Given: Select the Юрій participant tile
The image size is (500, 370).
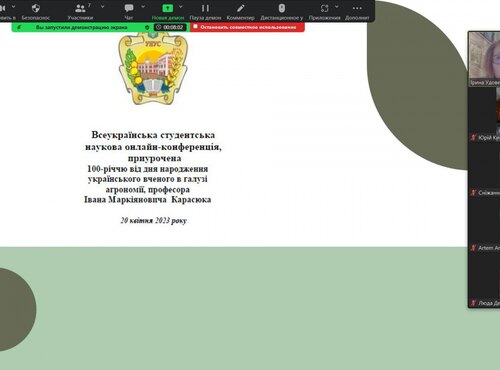Looking at the screenshot, I should point(484,115).
